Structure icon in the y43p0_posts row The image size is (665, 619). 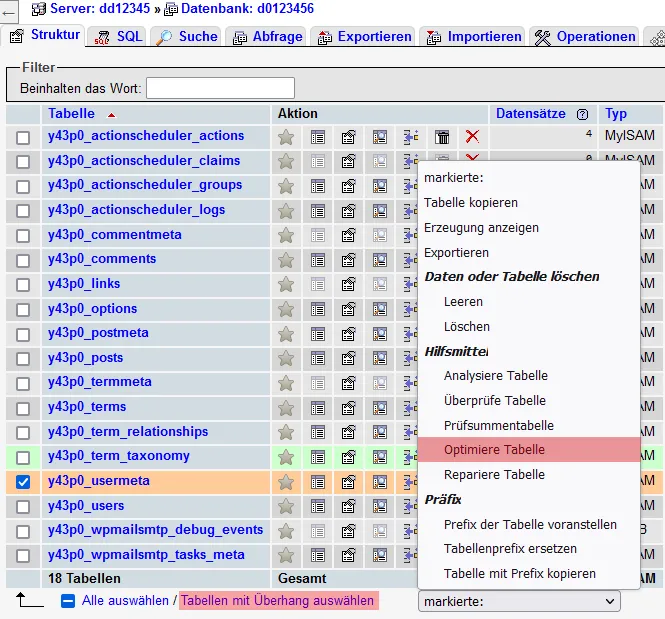pos(349,359)
